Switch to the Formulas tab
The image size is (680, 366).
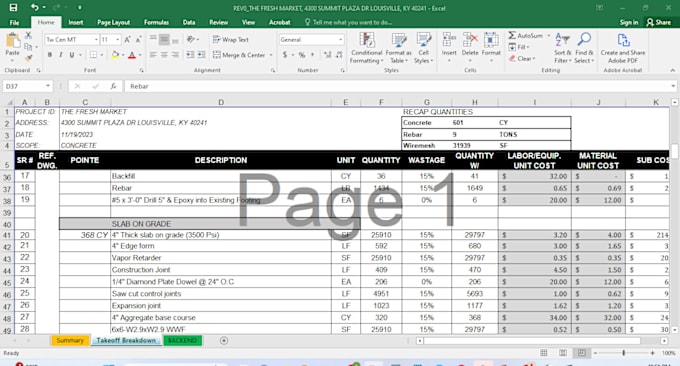click(x=156, y=22)
